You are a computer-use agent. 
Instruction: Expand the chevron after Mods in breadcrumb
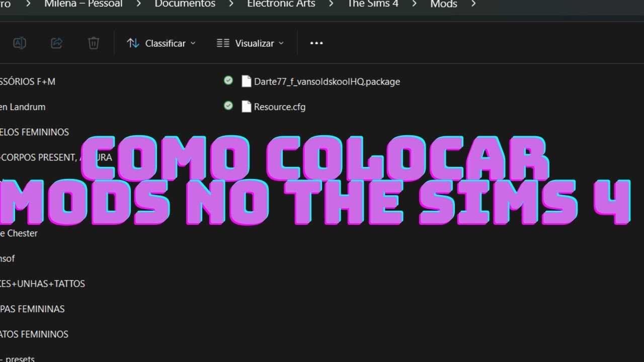pyautogui.click(x=473, y=4)
